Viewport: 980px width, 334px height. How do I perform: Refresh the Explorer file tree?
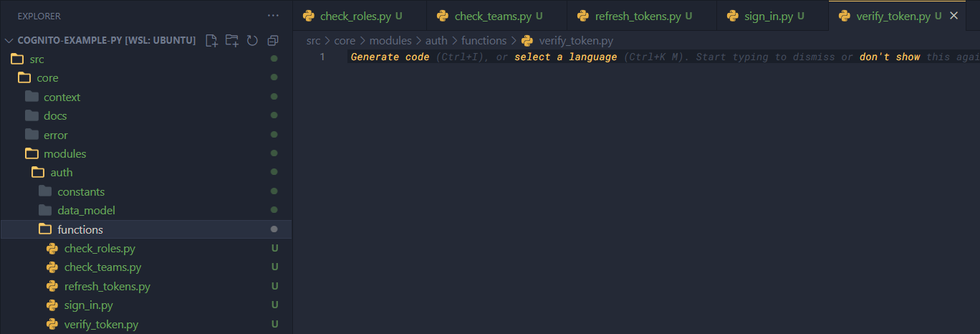(x=252, y=41)
